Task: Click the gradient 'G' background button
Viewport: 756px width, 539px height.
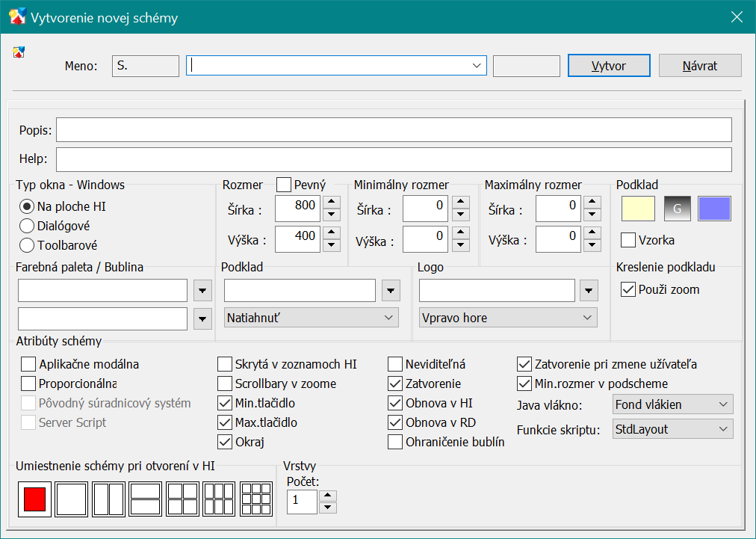Action: pos(678,209)
